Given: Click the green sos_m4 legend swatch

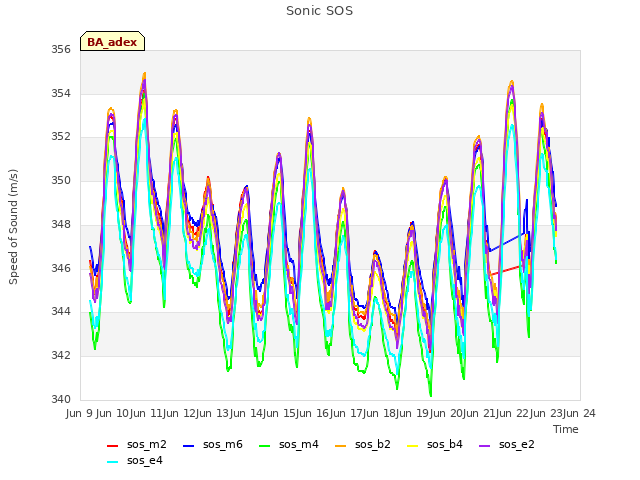Looking at the screenshot, I should coord(264,446).
